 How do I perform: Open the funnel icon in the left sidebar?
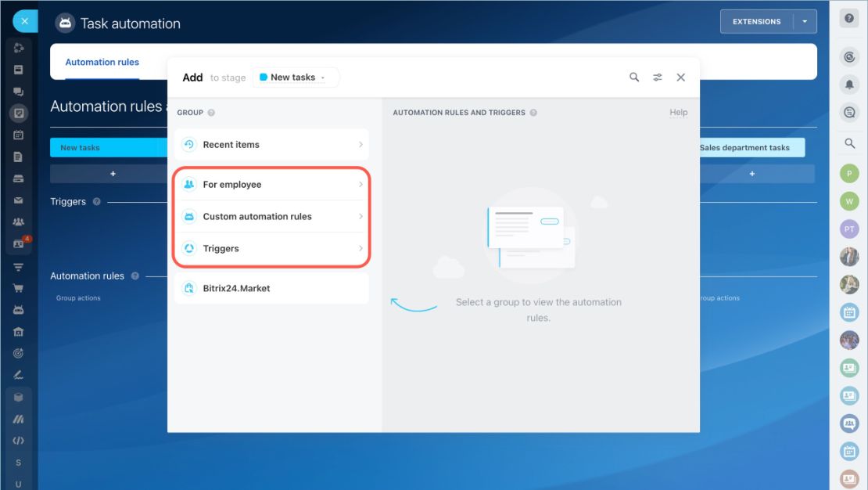click(18, 267)
